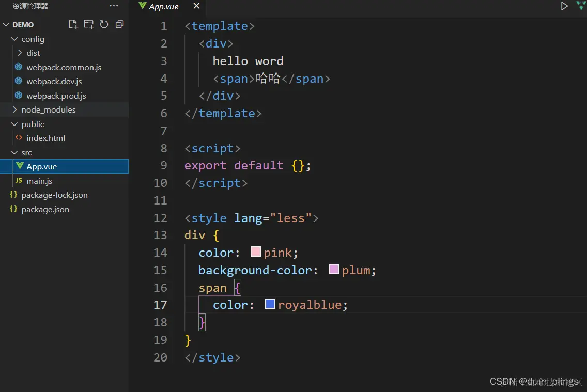Select App.vue in the file tree
This screenshot has width=587, height=392.
[x=65, y=166]
